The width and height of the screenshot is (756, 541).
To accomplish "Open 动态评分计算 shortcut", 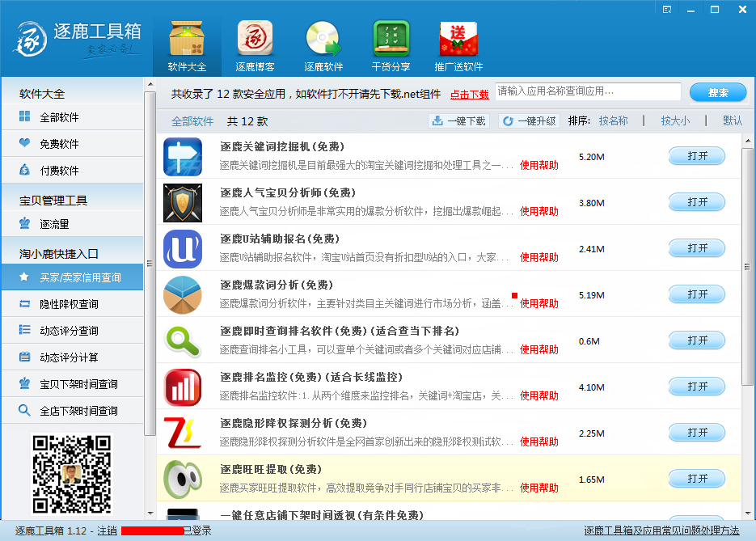I will tap(72, 357).
